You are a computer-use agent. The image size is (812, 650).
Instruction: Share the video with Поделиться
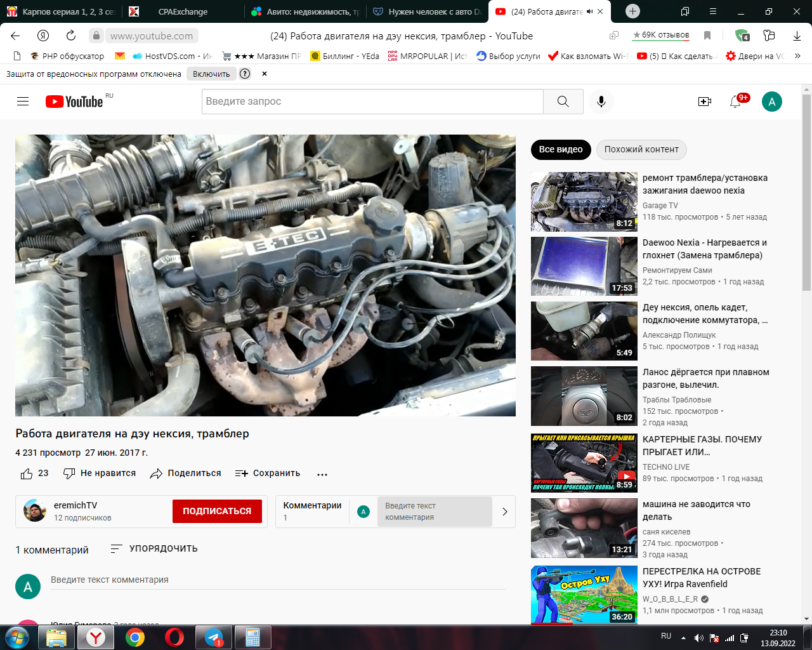186,474
